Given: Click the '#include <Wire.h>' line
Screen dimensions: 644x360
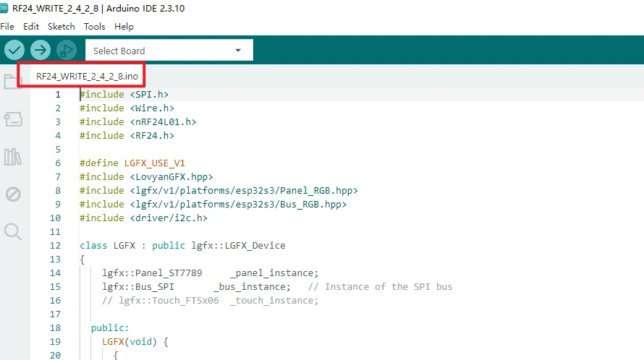Looking at the screenshot, I should click(x=127, y=108).
